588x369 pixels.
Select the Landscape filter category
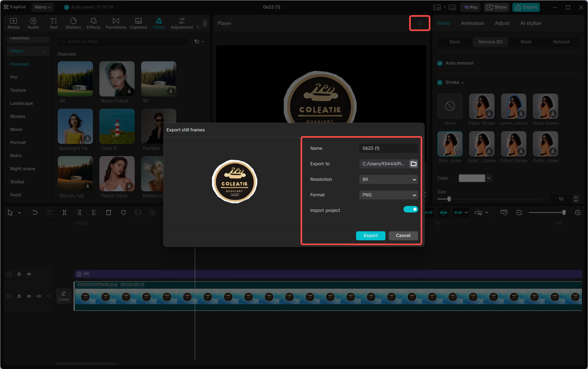21,103
